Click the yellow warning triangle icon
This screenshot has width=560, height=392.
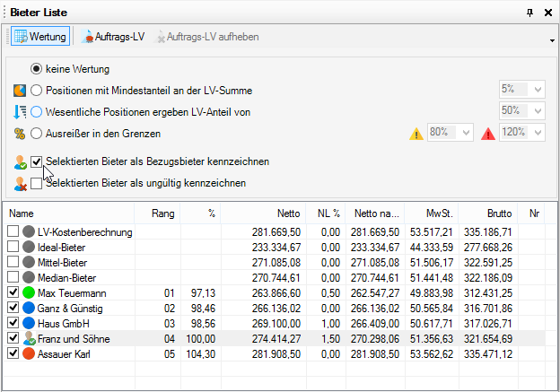coord(416,134)
